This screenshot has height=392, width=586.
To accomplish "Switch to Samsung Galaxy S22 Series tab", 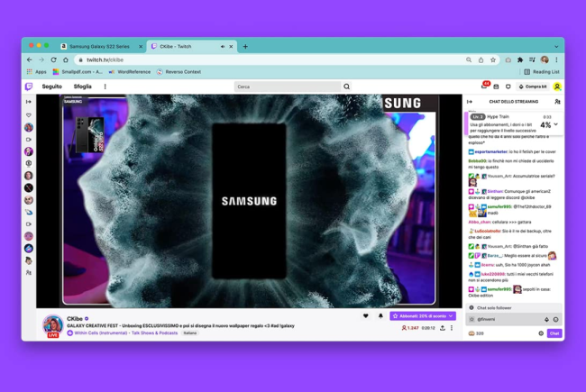I will (x=100, y=47).
